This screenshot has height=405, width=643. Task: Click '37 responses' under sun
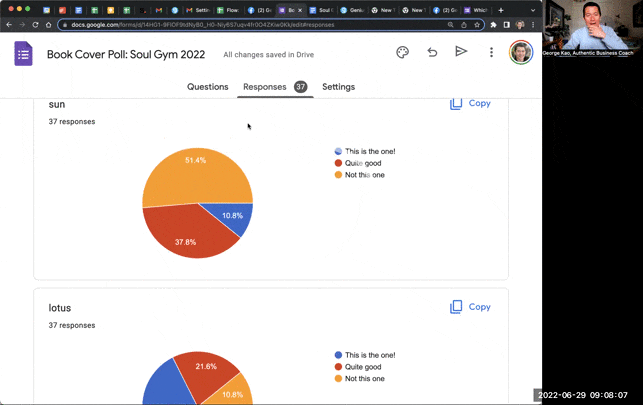click(72, 122)
